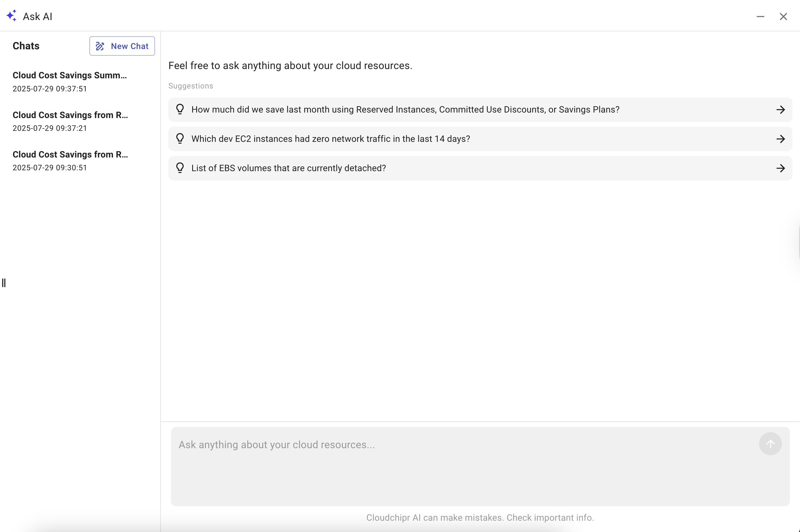The image size is (800, 532).
Task: Click the sidebar resize handle on the left edge
Action: (x=4, y=283)
